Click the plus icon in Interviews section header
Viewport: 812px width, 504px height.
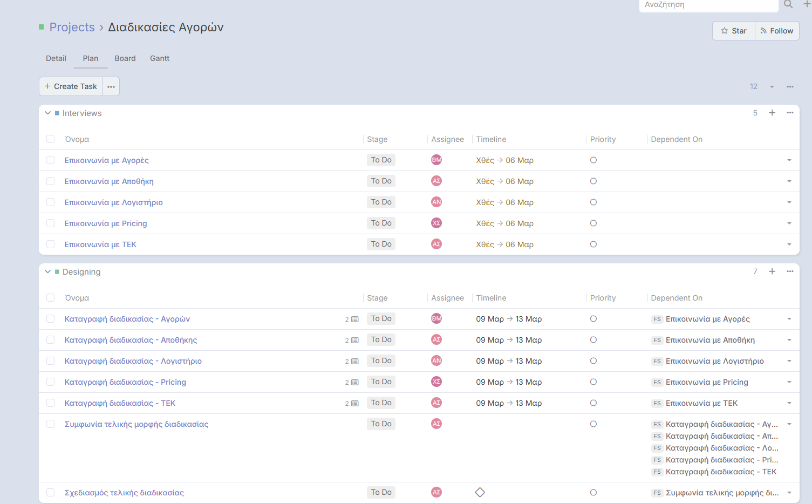(772, 113)
